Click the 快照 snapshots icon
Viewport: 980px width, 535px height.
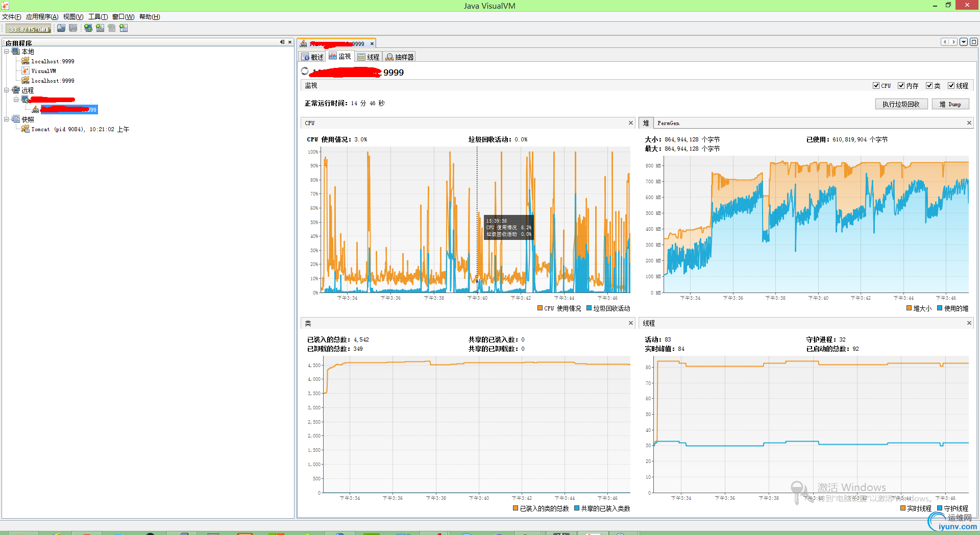[x=16, y=119]
